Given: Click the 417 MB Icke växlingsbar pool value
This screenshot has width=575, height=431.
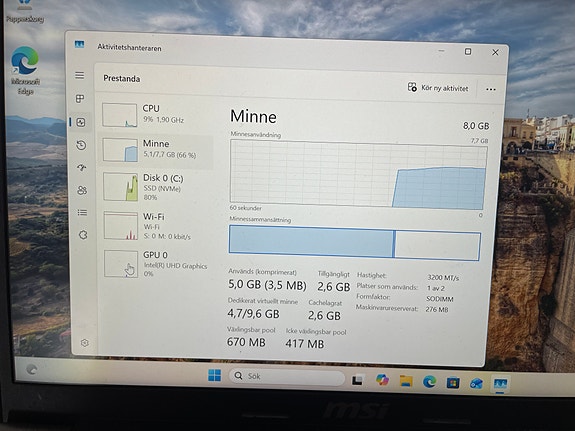Looking at the screenshot, I should point(305,344).
